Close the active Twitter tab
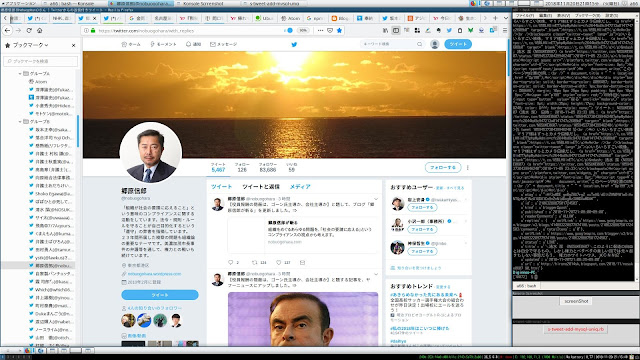The image size is (640, 360). click(95, 18)
